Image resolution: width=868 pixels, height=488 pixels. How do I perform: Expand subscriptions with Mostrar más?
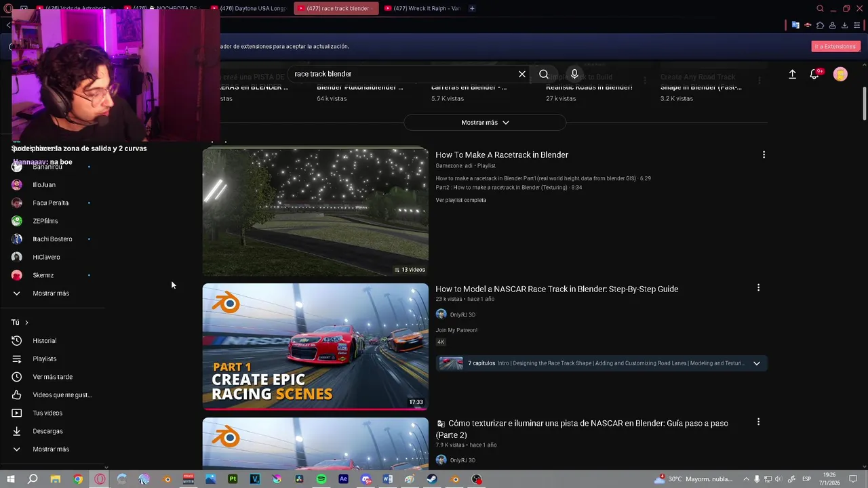pos(51,293)
